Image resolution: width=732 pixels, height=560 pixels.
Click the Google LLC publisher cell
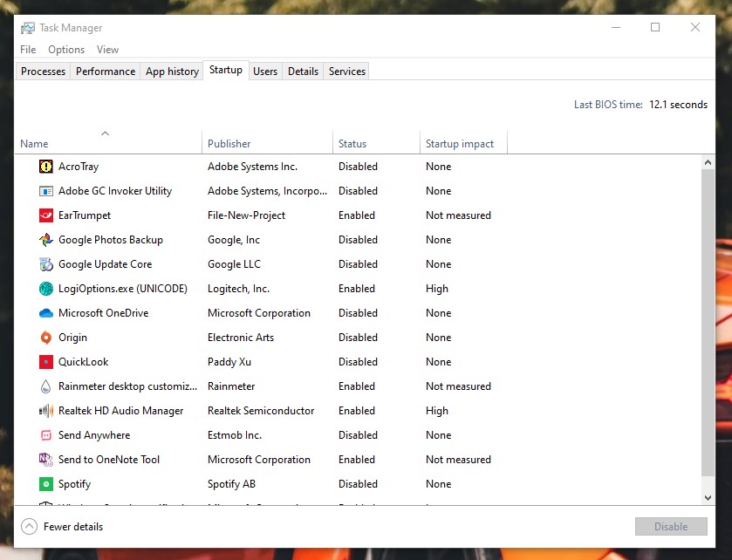click(x=234, y=264)
